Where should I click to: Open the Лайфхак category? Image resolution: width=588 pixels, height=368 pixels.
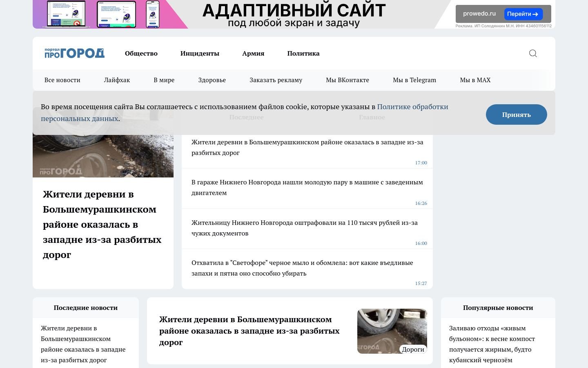point(117,80)
